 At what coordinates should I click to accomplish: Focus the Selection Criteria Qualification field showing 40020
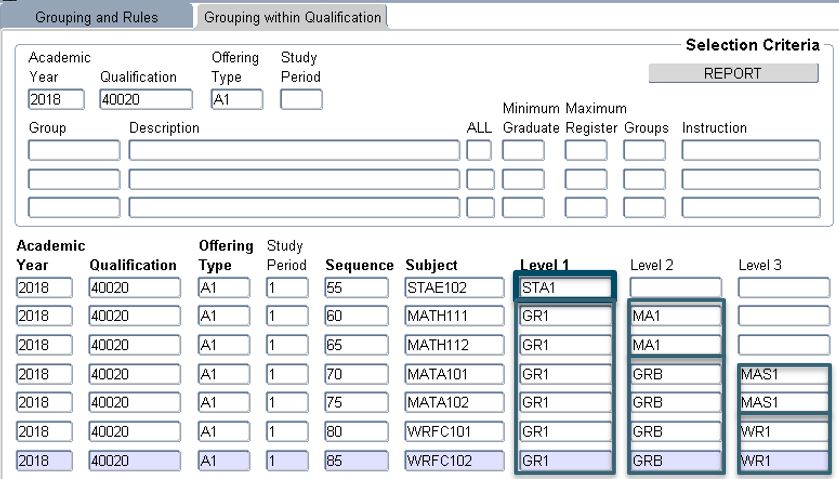click(x=146, y=99)
